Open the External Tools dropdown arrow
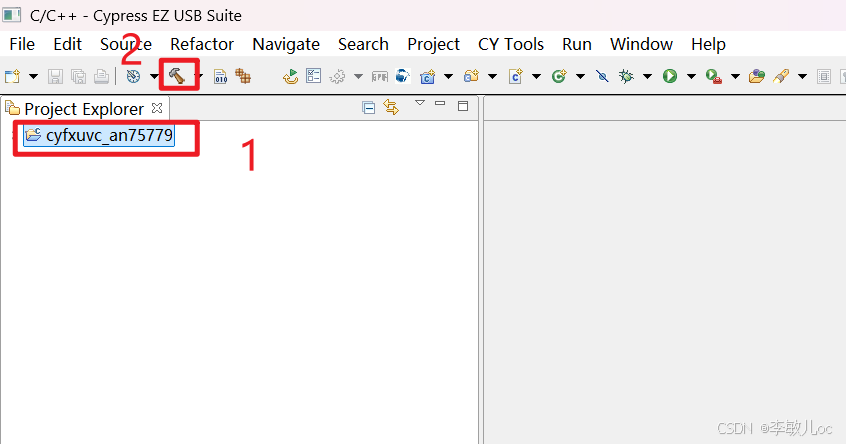This screenshot has width=846, height=444. (735, 77)
